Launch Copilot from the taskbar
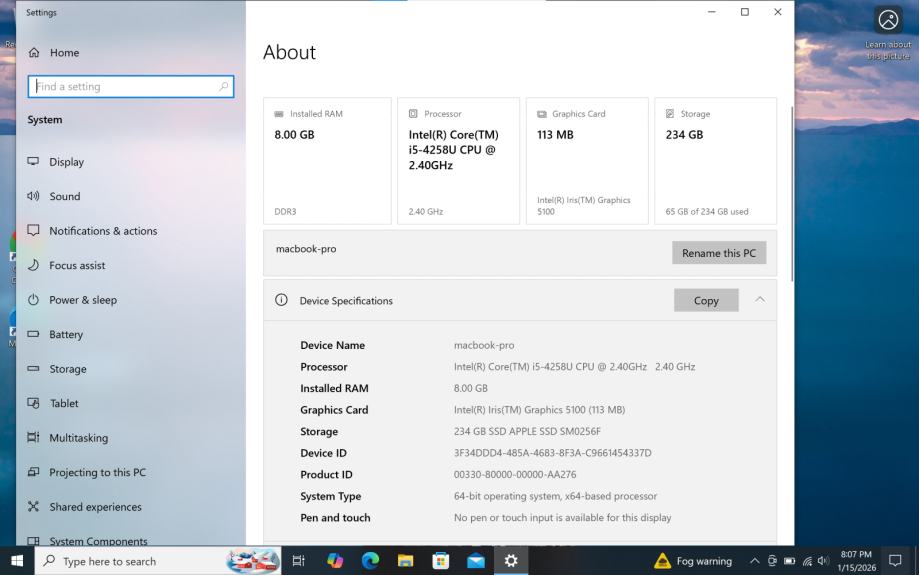This screenshot has height=575, width=919. point(335,561)
